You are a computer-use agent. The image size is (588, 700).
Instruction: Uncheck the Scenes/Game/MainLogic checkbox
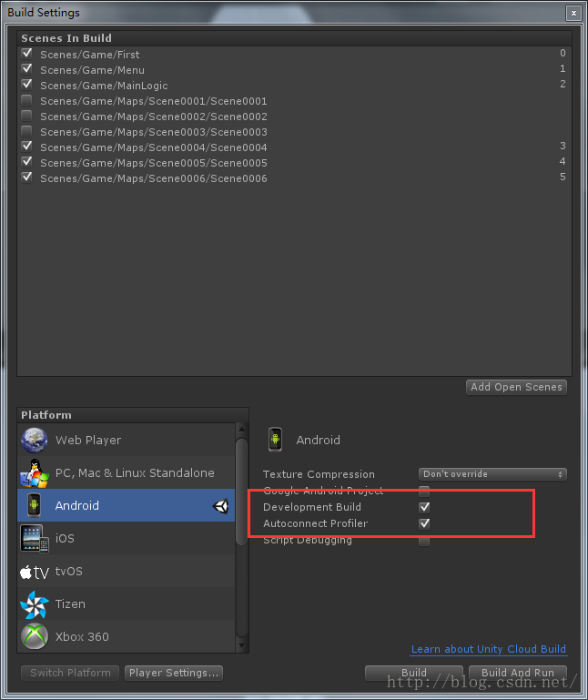[x=26, y=85]
